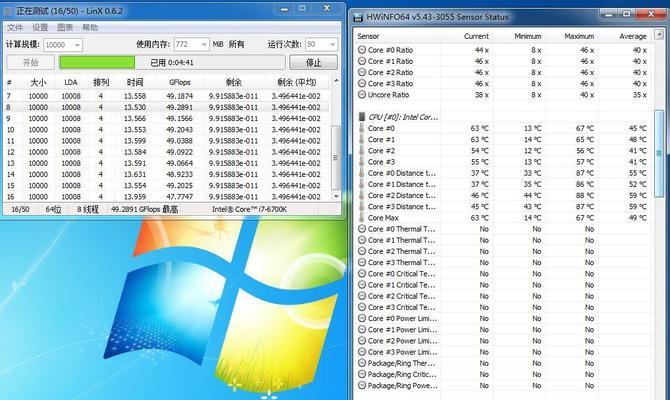
Task: Click the 时间 column header in LinX
Action: pyautogui.click(x=134, y=82)
